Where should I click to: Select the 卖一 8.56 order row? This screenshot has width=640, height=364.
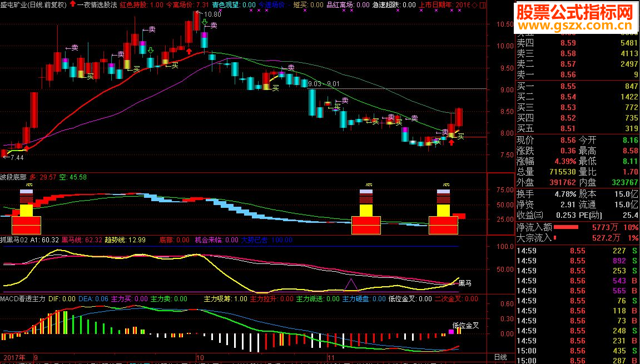577,74
